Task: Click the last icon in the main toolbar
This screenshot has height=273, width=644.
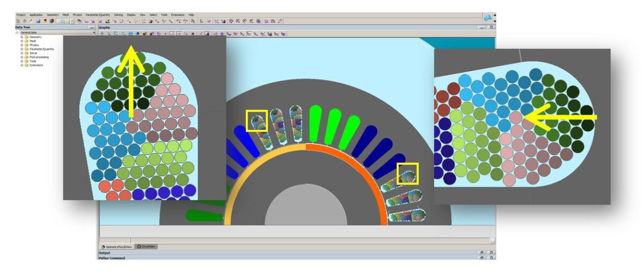Action: click(x=280, y=21)
